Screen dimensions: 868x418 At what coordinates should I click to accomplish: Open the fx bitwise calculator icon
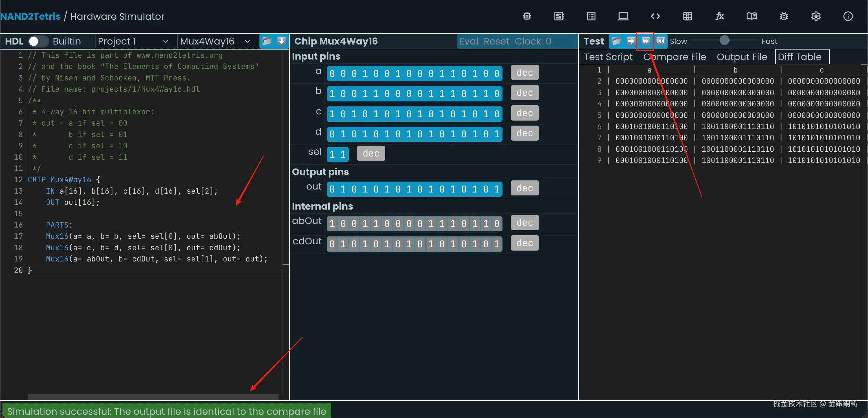point(719,16)
